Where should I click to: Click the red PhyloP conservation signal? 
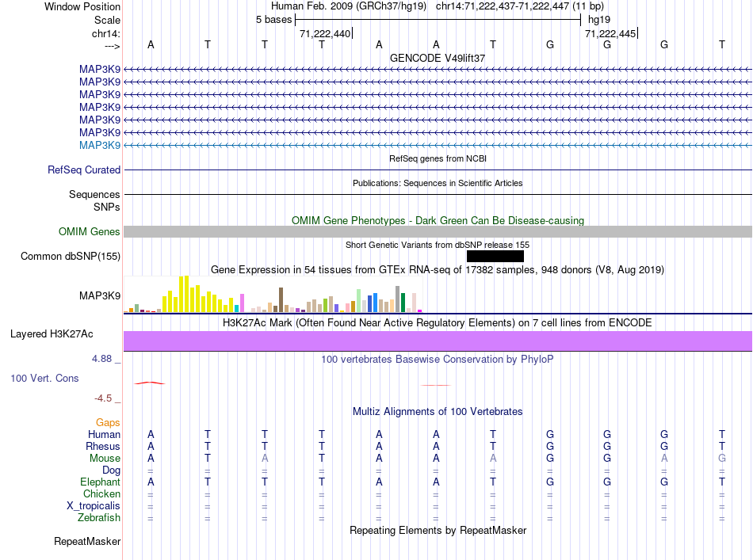click(x=149, y=383)
